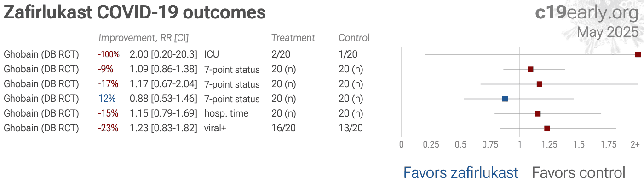The width and height of the screenshot is (644, 183).
Task: Click the Favors control label
Action: click(x=579, y=173)
